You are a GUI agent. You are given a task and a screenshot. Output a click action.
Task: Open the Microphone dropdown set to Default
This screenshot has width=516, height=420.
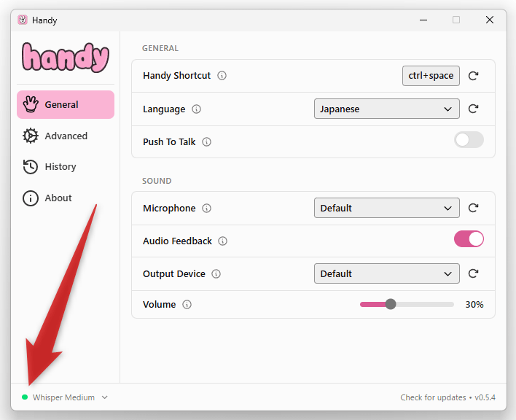point(386,208)
